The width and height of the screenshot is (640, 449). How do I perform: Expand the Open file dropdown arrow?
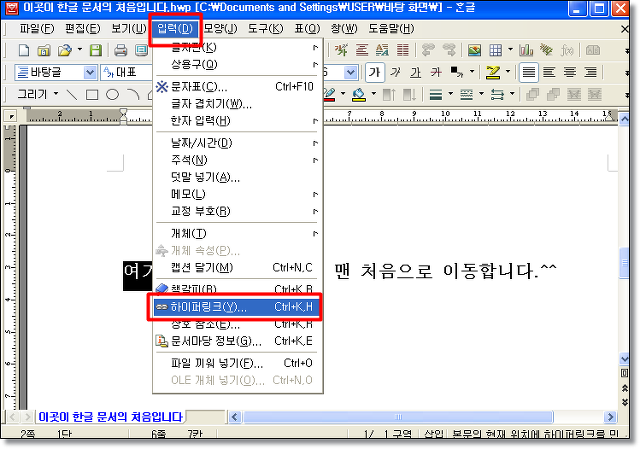[x=80, y=50]
